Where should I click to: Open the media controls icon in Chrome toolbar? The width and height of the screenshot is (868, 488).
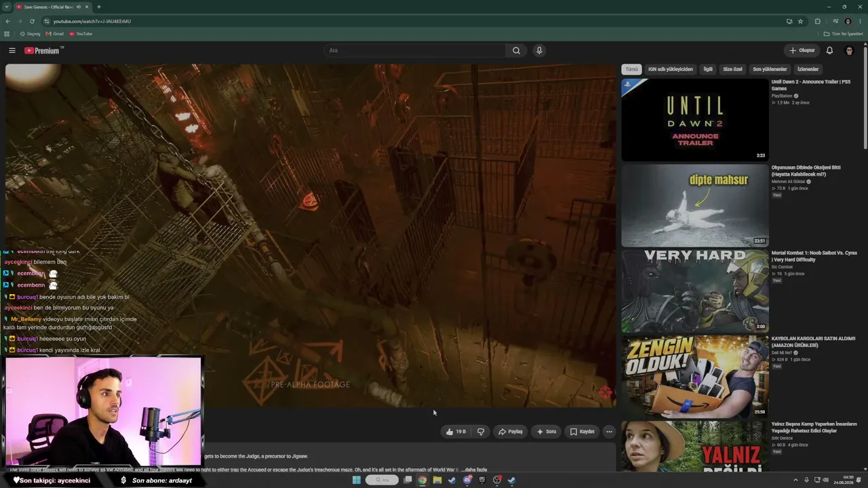pyautogui.click(x=835, y=21)
